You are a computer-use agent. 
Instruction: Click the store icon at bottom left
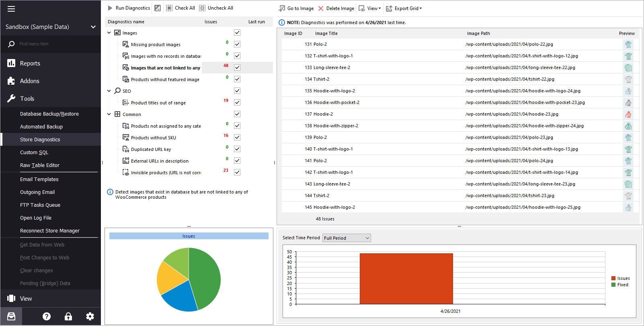pyautogui.click(x=11, y=316)
